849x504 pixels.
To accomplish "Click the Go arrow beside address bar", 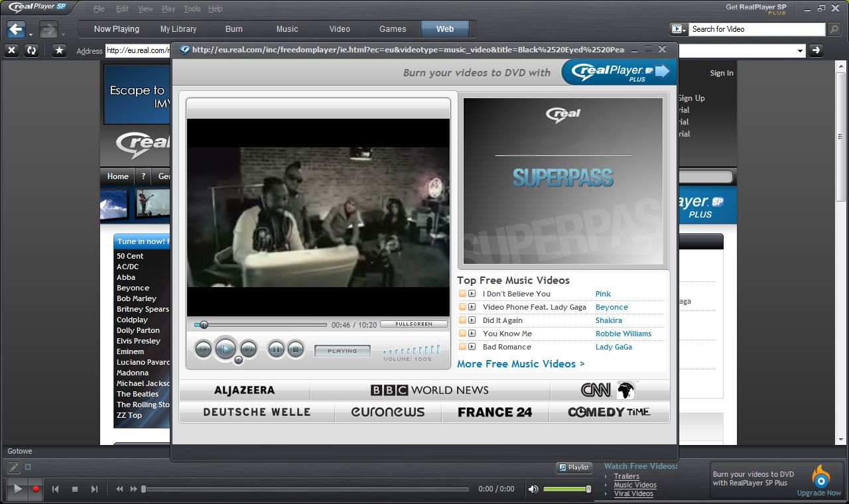I will coord(816,50).
